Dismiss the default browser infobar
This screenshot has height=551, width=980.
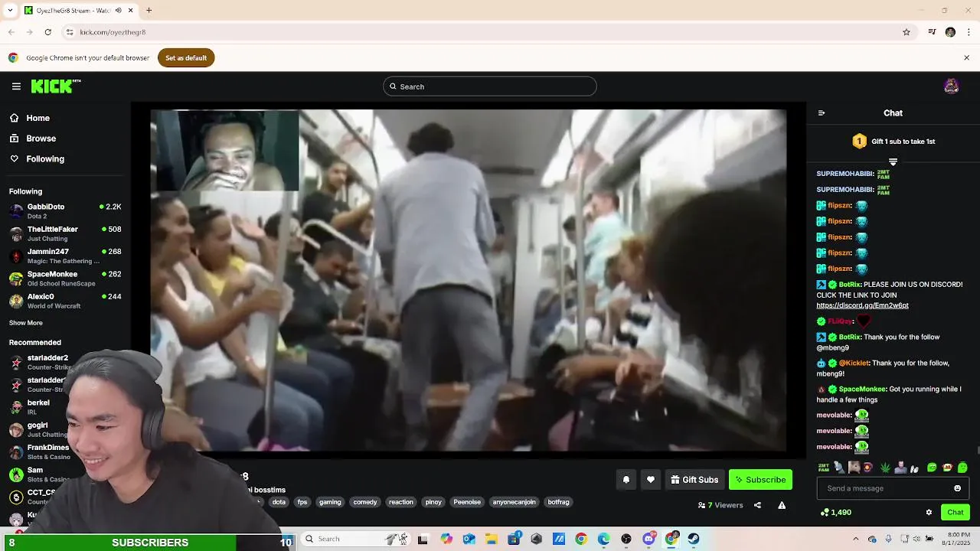pos(966,58)
